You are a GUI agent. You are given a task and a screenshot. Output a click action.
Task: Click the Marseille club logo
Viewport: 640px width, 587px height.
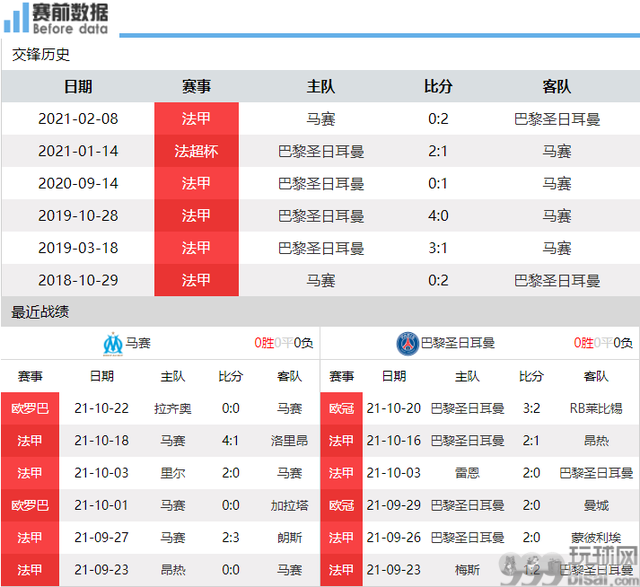click(x=113, y=344)
